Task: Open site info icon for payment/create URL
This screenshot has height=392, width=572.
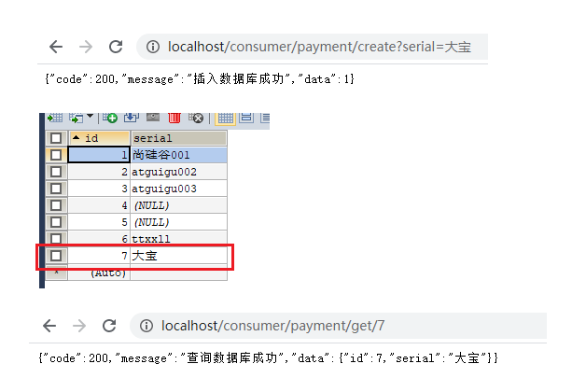Action: tap(153, 47)
